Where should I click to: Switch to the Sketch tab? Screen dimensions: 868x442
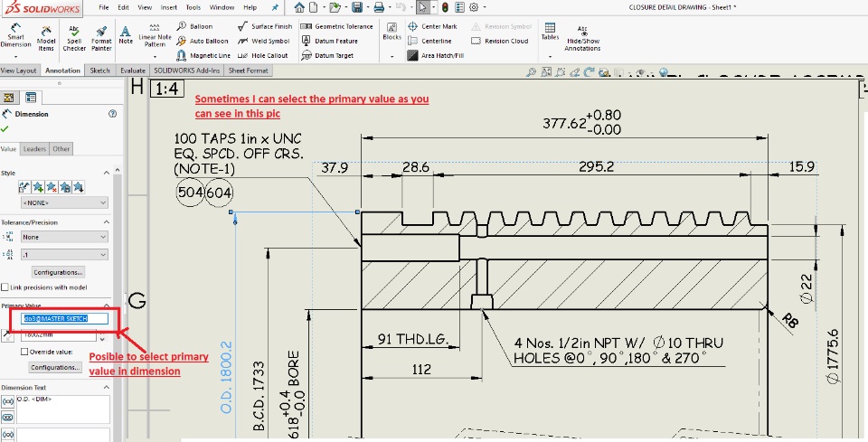click(99, 71)
